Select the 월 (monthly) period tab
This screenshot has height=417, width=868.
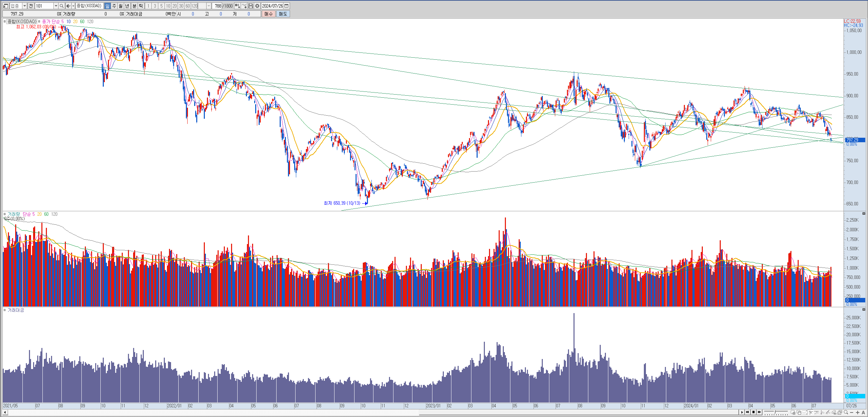pos(121,6)
